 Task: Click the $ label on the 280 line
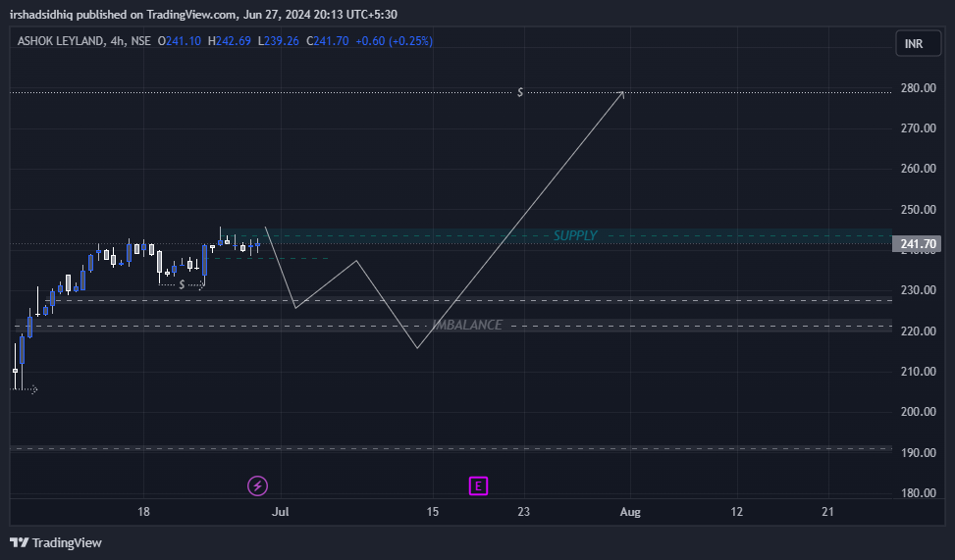[520, 92]
